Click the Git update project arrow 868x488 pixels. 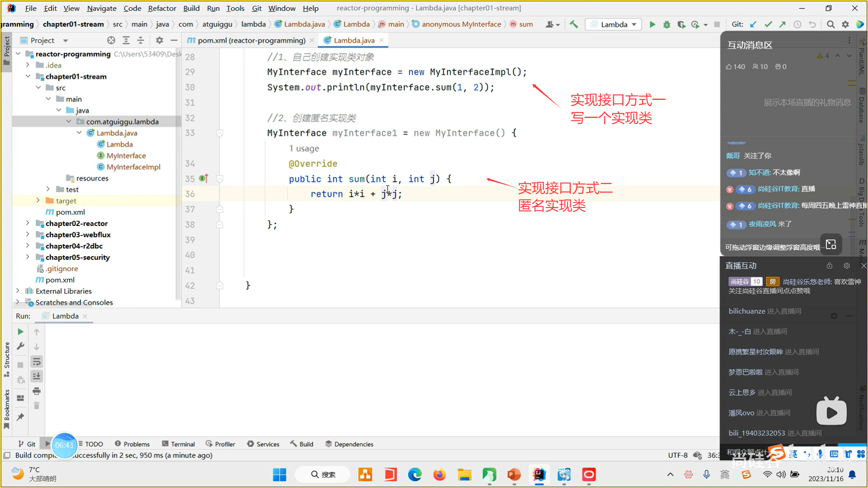[753, 24]
